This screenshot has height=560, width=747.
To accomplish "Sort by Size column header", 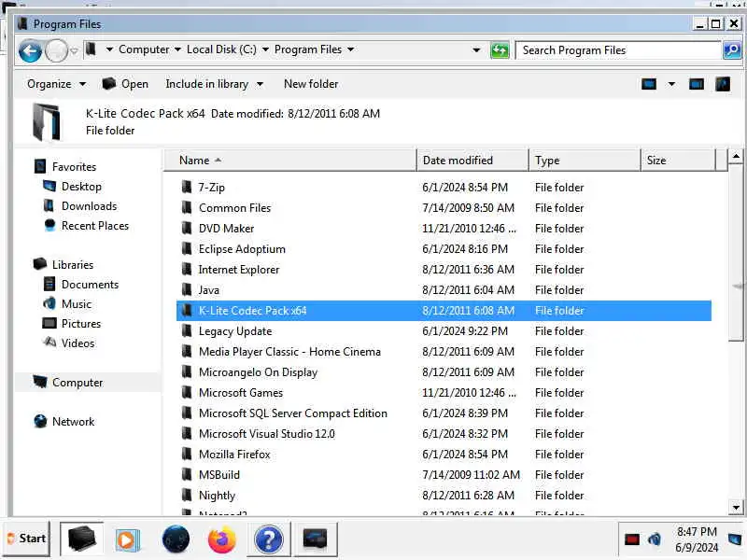I will (678, 161).
